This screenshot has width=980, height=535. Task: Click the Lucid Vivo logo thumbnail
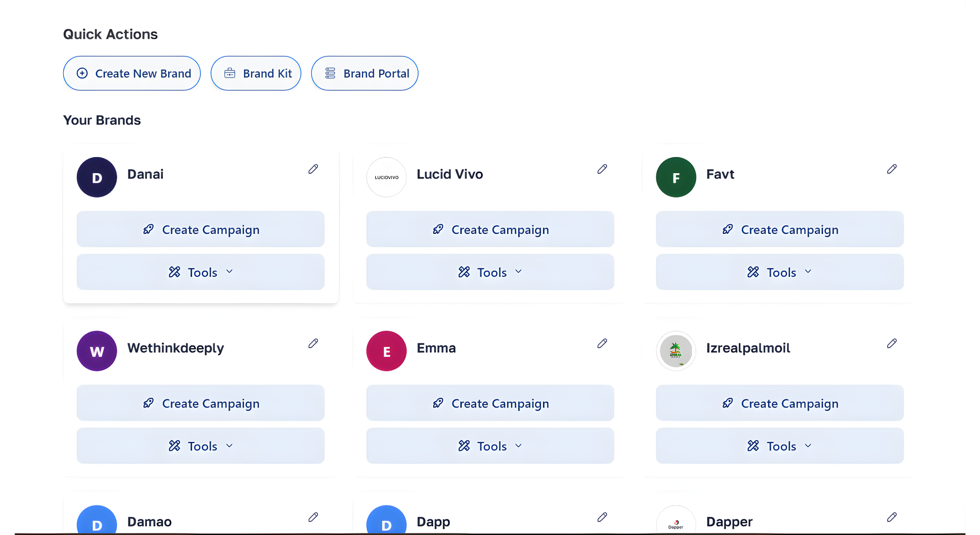coord(386,177)
